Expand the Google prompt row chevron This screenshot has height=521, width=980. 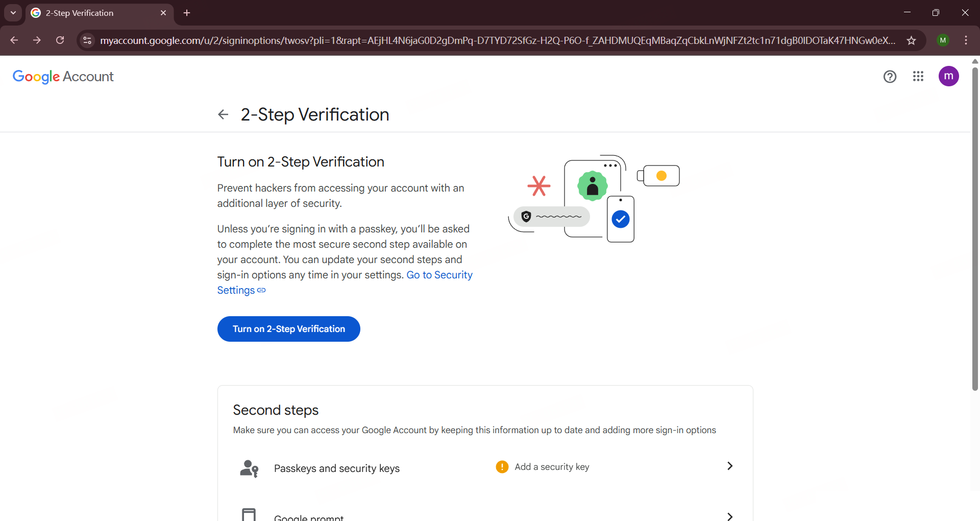(x=729, y=516)
